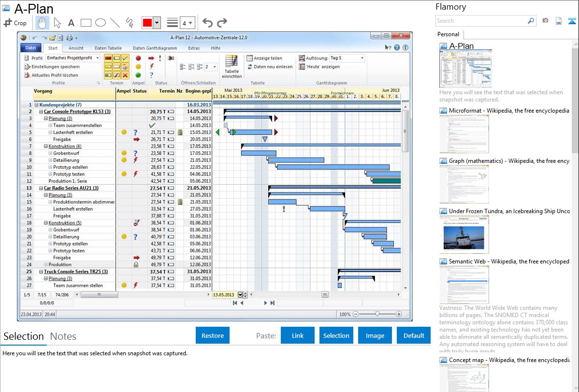
Task: Click Anzeige teilen
Action: point(264,58)
